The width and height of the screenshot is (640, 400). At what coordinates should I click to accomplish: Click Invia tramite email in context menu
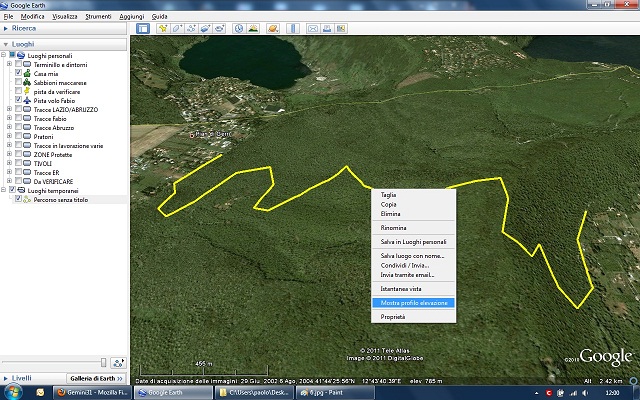(413, 275)
